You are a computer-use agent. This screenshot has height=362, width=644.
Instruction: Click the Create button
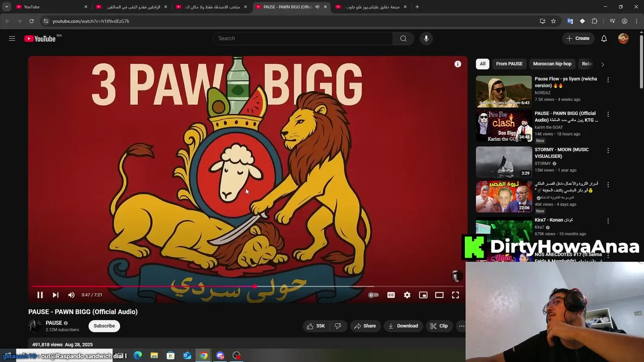click(578, 38)
